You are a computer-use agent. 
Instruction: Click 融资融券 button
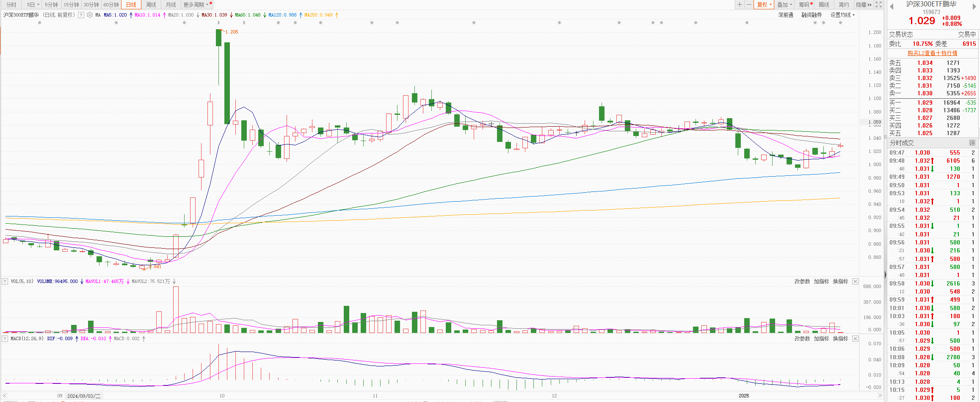[x=812, y=15]
